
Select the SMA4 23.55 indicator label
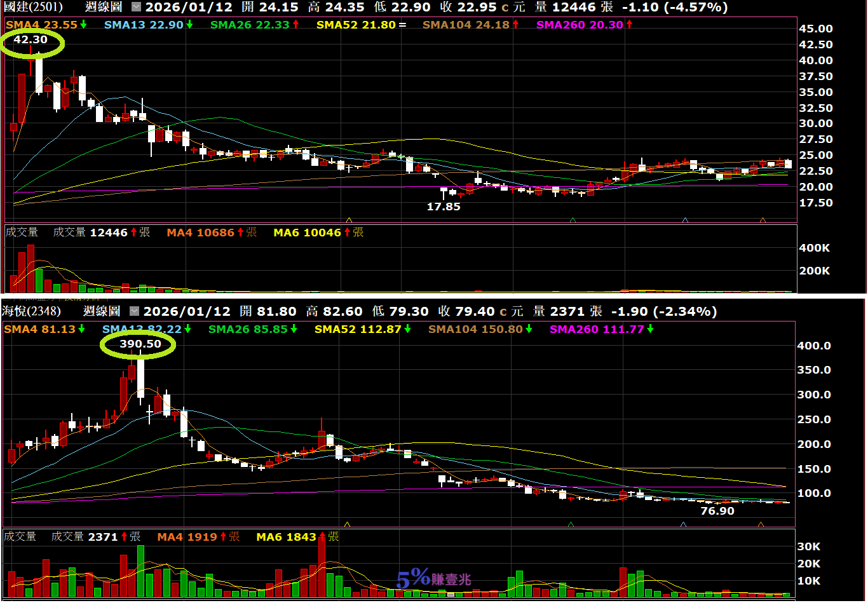pos(46,25)
